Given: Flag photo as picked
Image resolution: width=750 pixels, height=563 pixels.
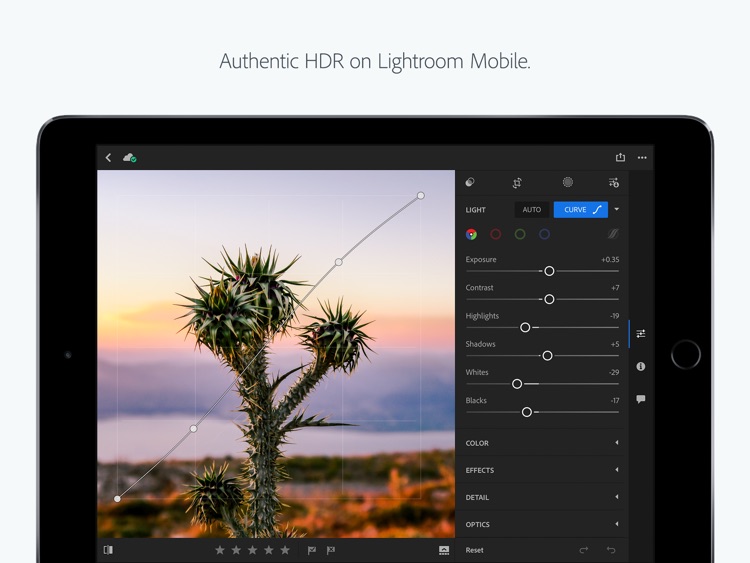Looking at the screenshot, I should [x=311, y=551].
